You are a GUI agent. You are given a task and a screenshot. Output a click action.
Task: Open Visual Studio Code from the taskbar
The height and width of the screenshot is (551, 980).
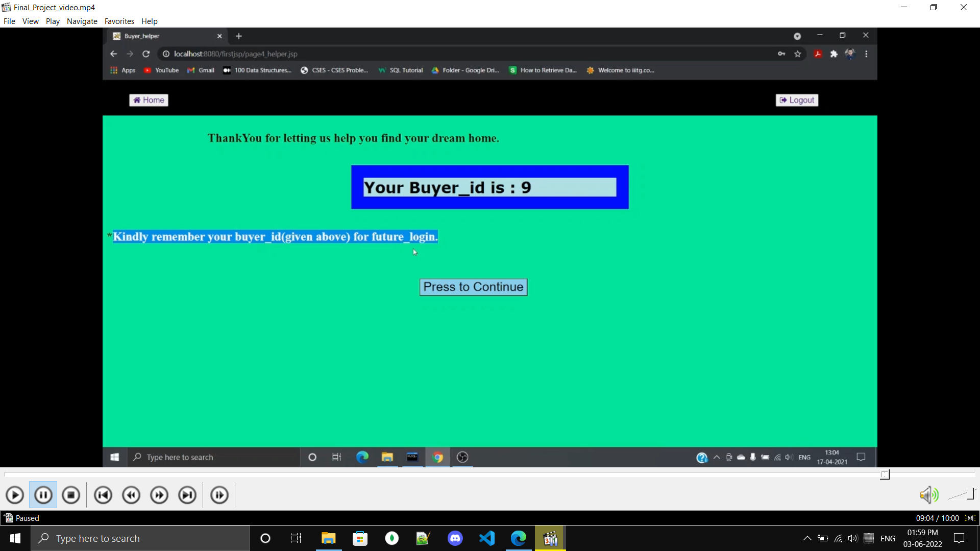click(487, 538)
